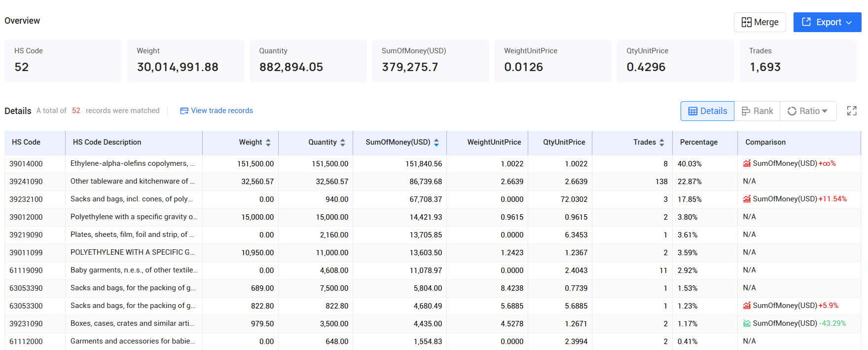Click the comparison value +11.54%
868x350 pixels.
(832, 199)
